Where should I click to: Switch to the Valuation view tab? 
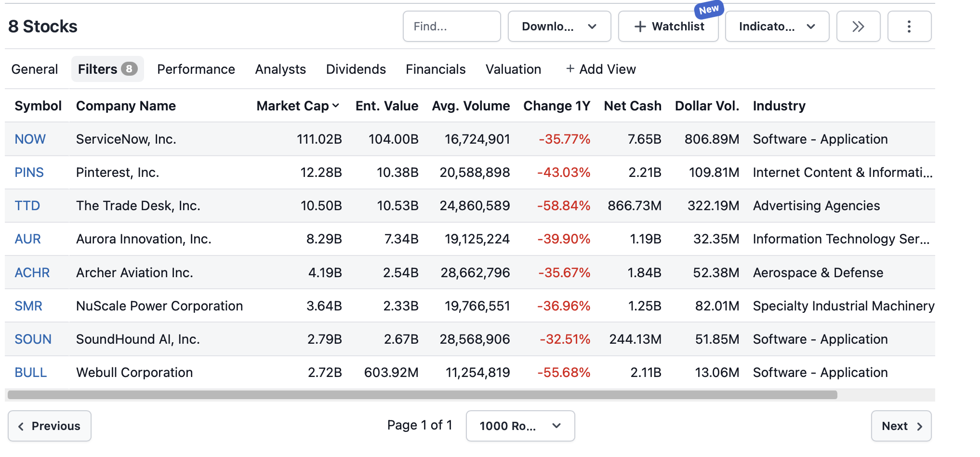tap(513, 69)
